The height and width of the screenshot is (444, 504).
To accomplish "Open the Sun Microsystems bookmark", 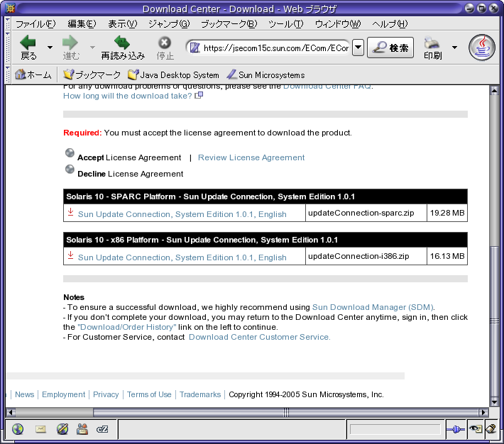I will click(x=265, y=75).
